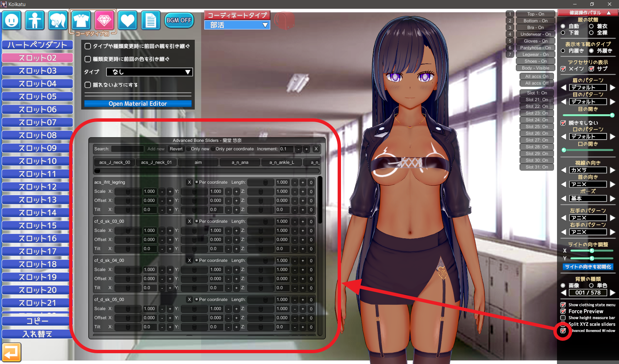The width and height of the screenshot is (619, 364).
Task: Select accessory スロット05 in the list
Action: 37,97
